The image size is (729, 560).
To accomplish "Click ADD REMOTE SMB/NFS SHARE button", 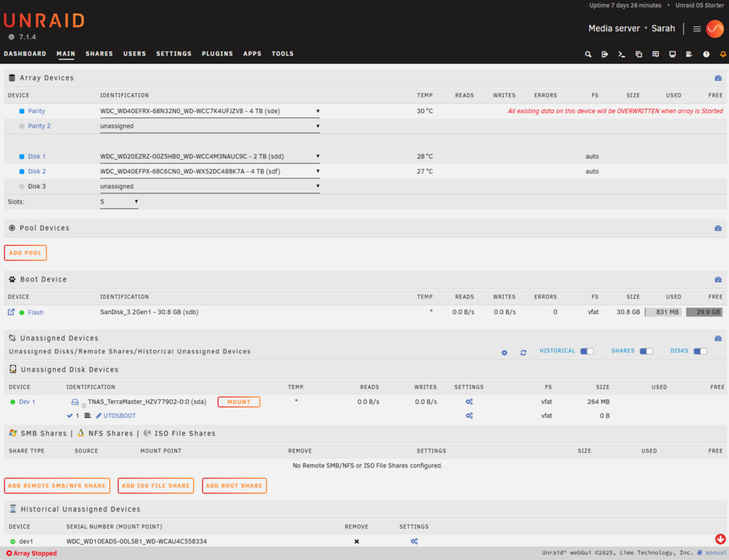I will click(57, 486).
